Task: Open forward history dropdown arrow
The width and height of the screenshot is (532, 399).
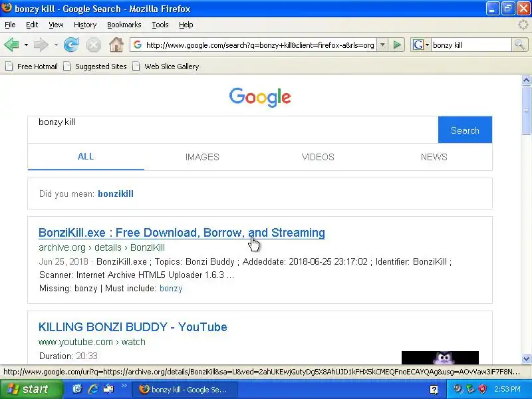Action: [x=56, y=45]
